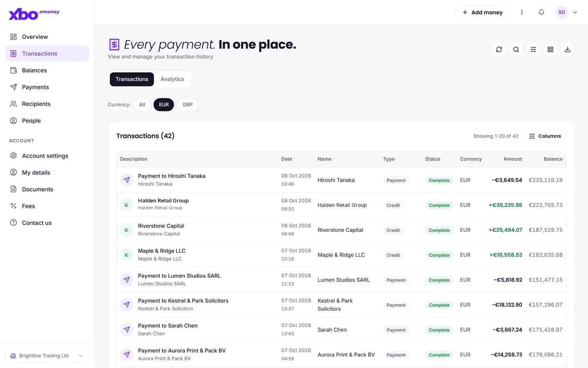The image size is (588, 368).
Task: Open the search transactions icon
Action: point(516,49)
